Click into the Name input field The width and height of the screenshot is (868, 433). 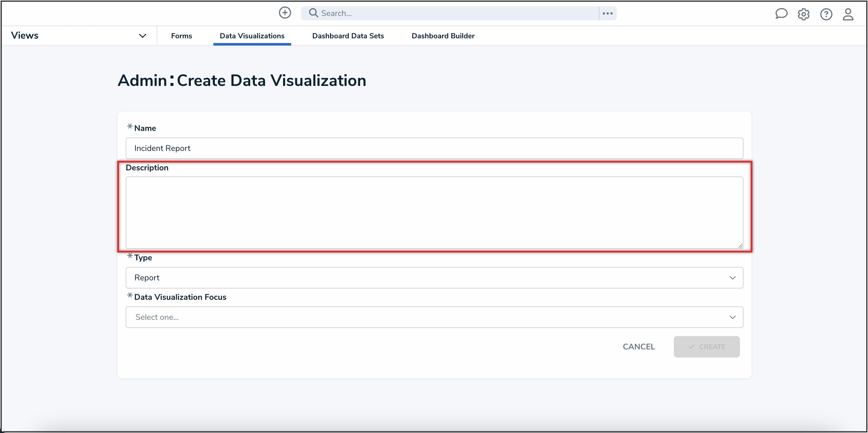[x=434, y=148]
